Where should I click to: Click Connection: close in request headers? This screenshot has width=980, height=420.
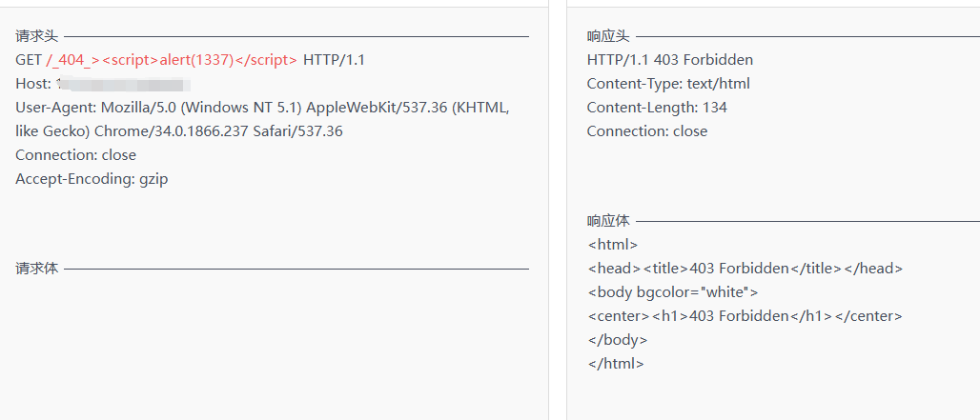click(75, 155)
